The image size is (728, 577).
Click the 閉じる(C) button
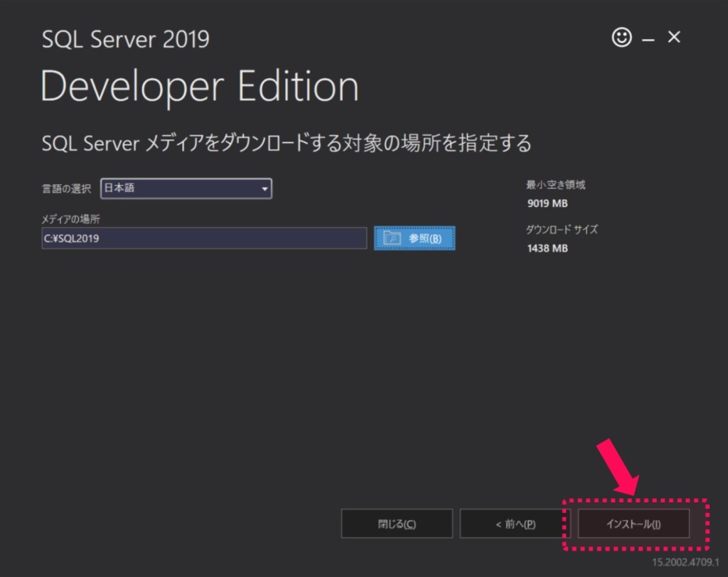pyautogui.click(x=397, y=524)
